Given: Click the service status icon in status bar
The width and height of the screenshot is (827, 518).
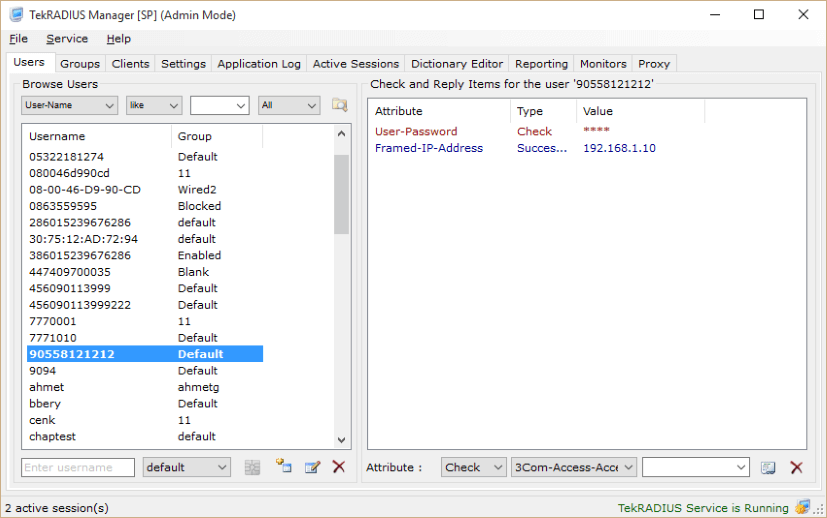Looking at the screenshot, I should pos(802,507).
